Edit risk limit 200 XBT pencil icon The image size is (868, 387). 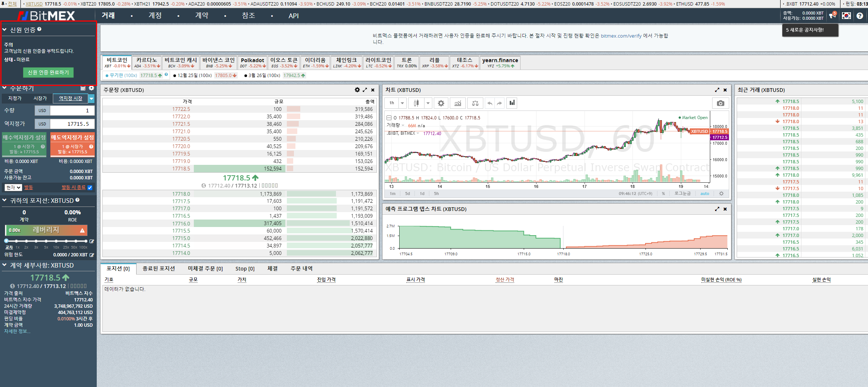tap(92, 255)
